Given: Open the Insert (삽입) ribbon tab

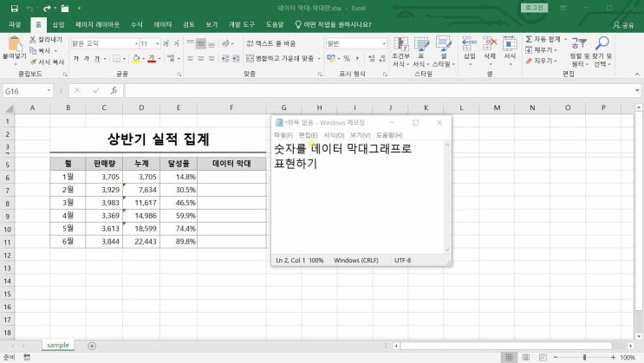Looking at the screenshot, I should tap(58, 25).
